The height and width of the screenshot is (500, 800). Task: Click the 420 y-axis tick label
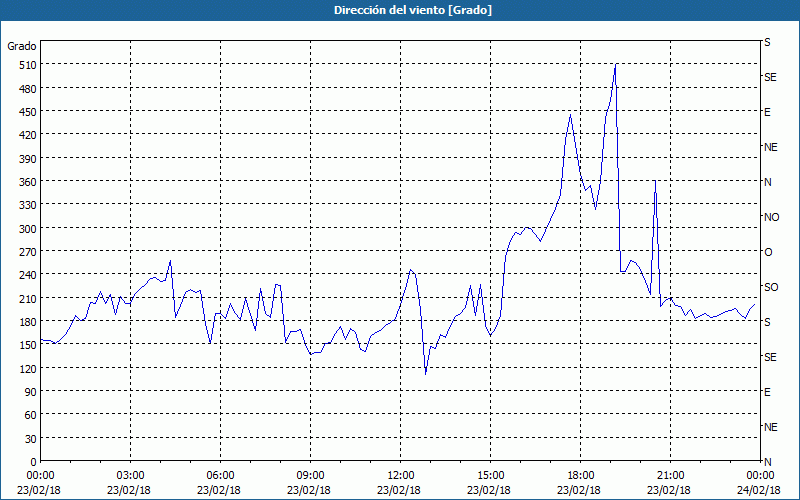click(28, 135)
